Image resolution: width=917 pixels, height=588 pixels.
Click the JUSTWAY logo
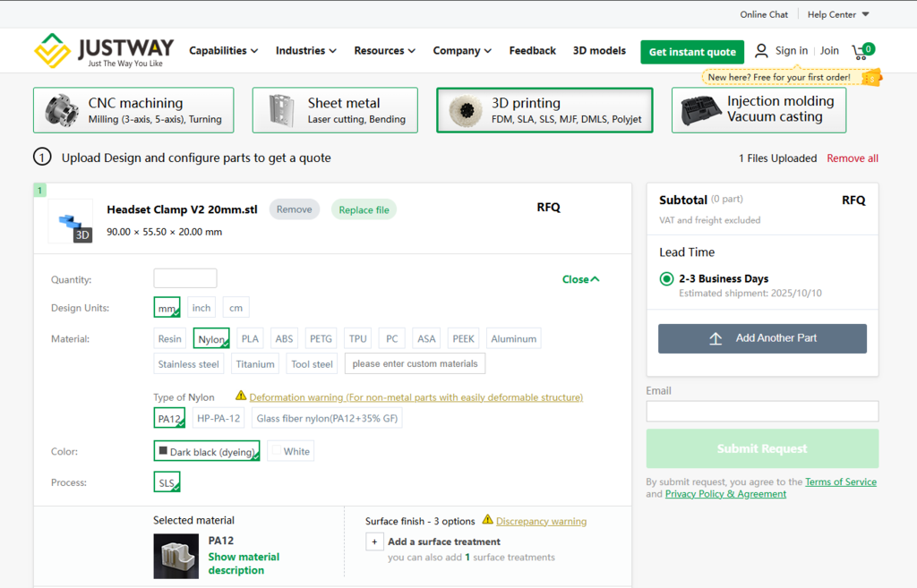point(104,51)
